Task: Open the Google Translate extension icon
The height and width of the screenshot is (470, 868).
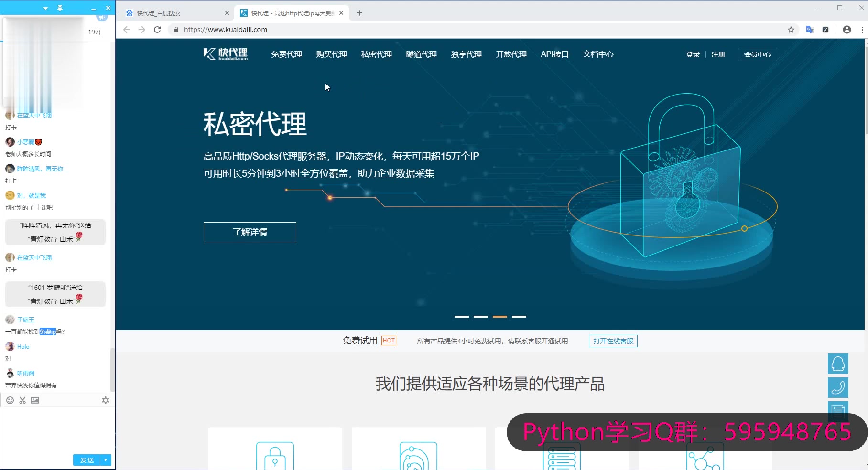Action: tap(810, 30)
